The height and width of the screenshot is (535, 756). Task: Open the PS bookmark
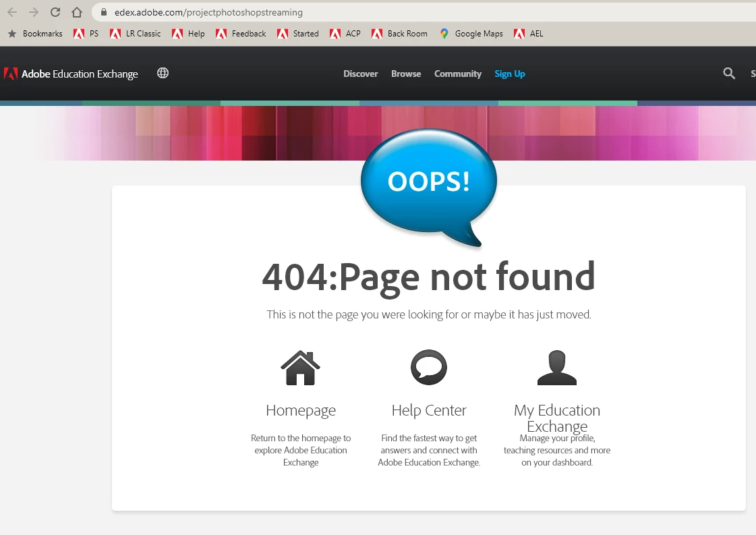(86, 33)
